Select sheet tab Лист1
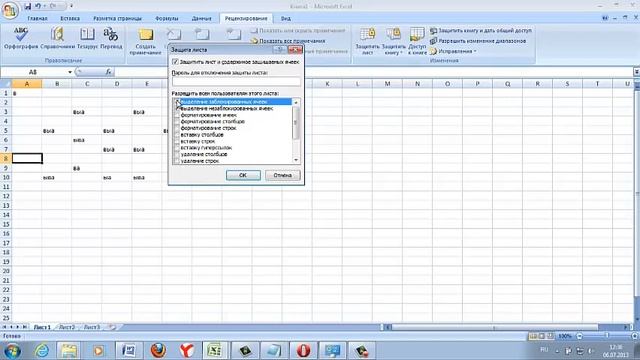640x360 pixels. point(42,327)
